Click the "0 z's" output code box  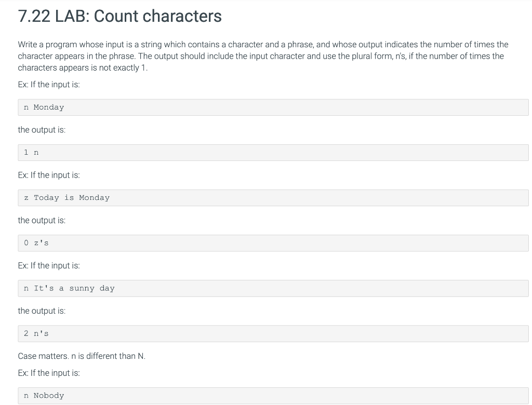(273, 243)
